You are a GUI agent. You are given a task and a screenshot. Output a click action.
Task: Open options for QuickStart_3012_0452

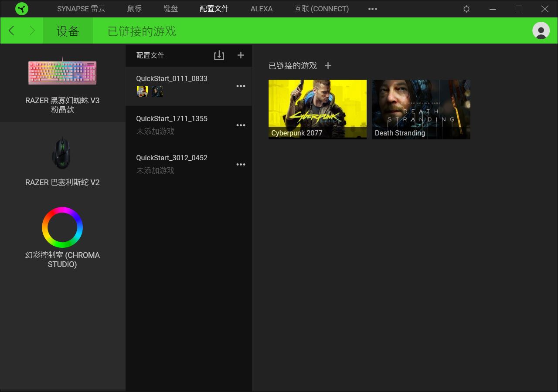click(241, 165)
